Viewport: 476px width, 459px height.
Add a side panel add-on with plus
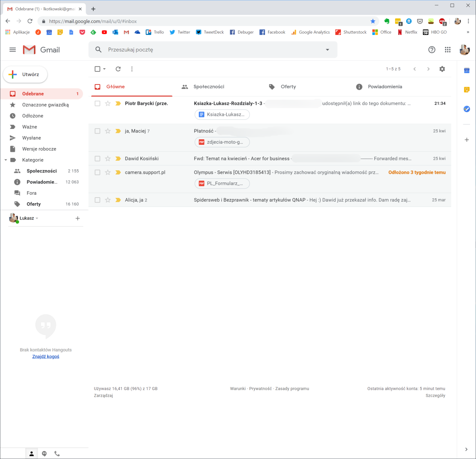466,140
